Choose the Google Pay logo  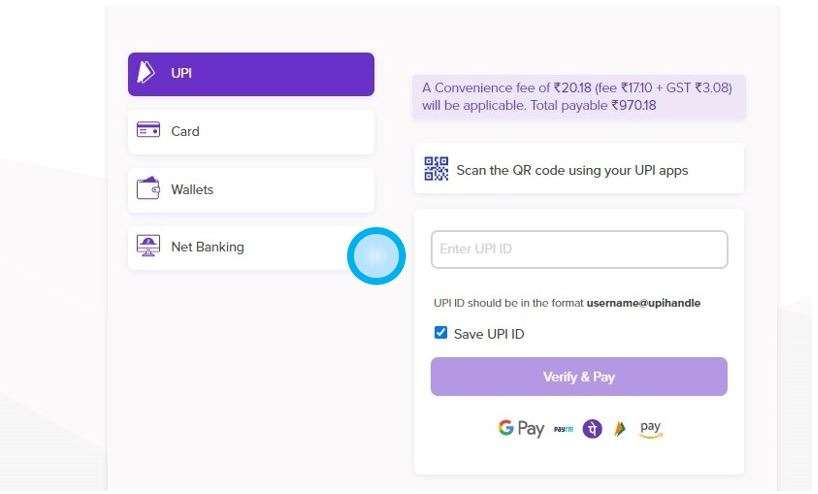click(x=521, y=429)
